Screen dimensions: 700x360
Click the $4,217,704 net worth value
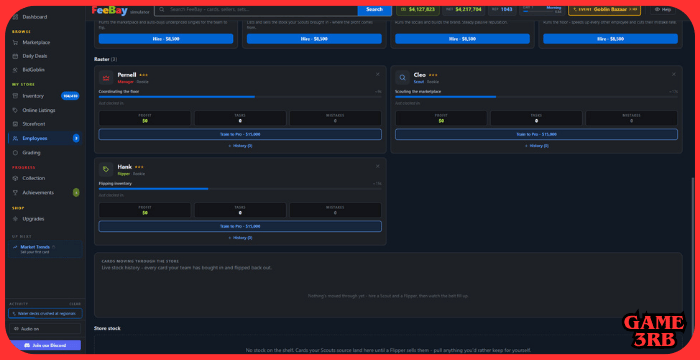(463, 9)
